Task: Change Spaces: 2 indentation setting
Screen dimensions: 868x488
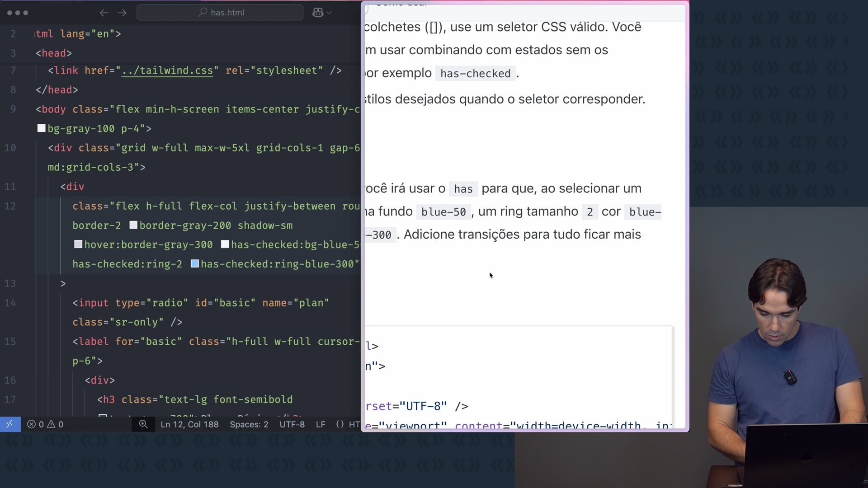Action: (249, 424)
